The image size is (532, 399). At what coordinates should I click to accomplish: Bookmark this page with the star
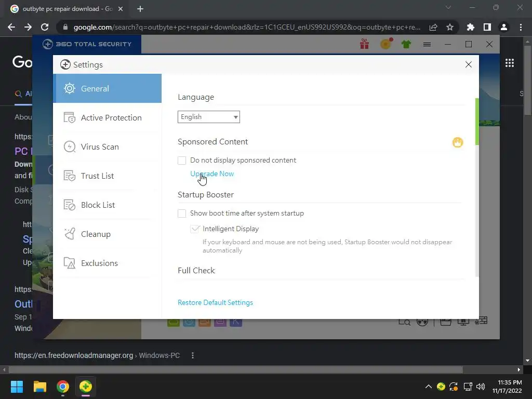click(x=450, y=27)
